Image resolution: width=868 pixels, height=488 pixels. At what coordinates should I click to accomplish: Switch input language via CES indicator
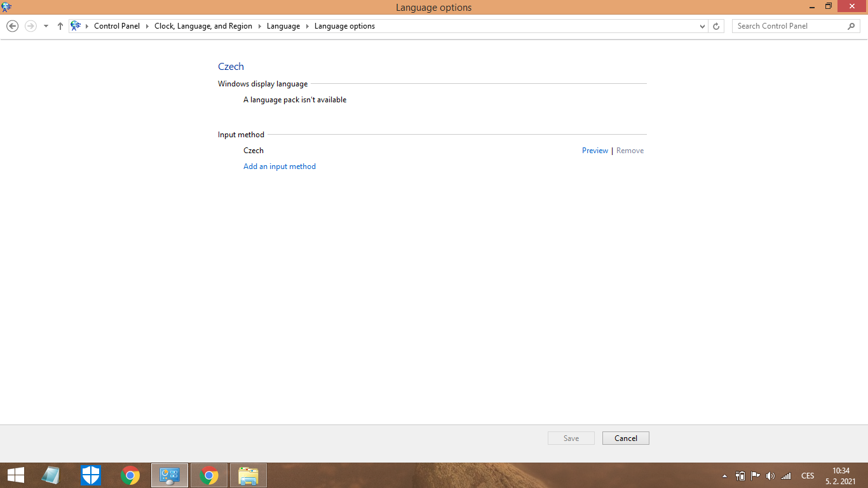click(x=808, y=476)
